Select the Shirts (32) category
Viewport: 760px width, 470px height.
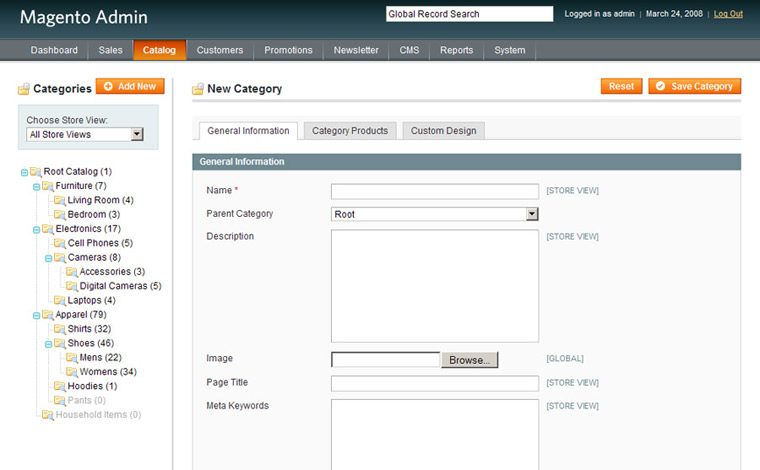(89, 329)
